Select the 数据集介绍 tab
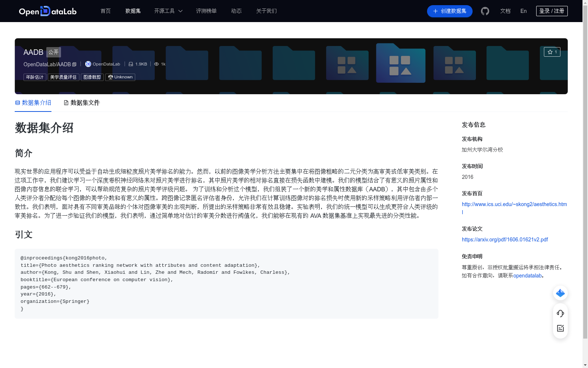Image resolution: width=588 pixels, height=368 pixels. click(33, 103)
